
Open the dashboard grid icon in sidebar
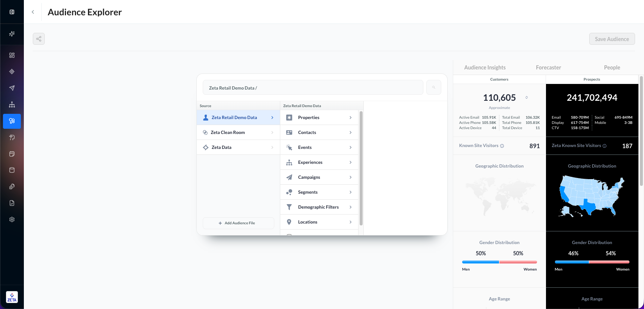[12, 55]
